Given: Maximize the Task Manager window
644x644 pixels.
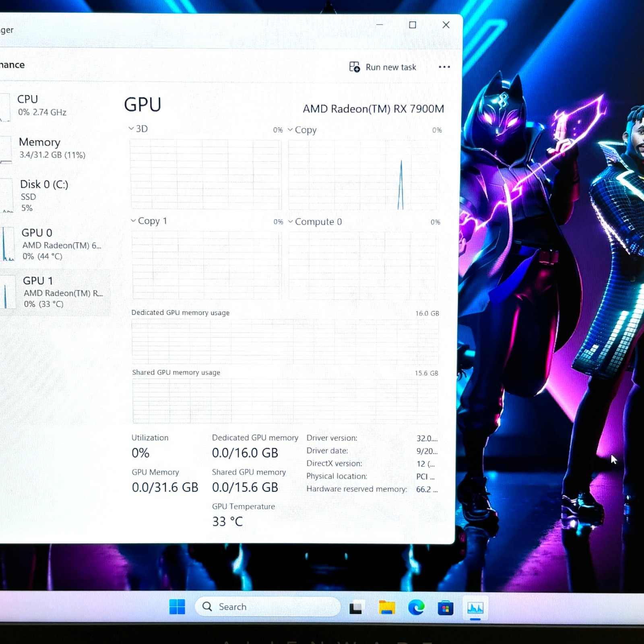Looking at the screenshot, I should [x=413, y=25].
